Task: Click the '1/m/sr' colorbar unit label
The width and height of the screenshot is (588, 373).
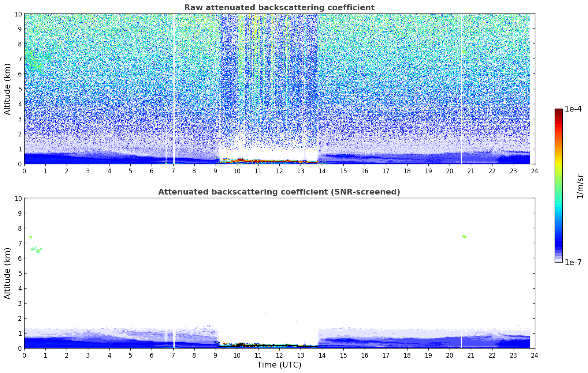Action: [x=580, y=186]
